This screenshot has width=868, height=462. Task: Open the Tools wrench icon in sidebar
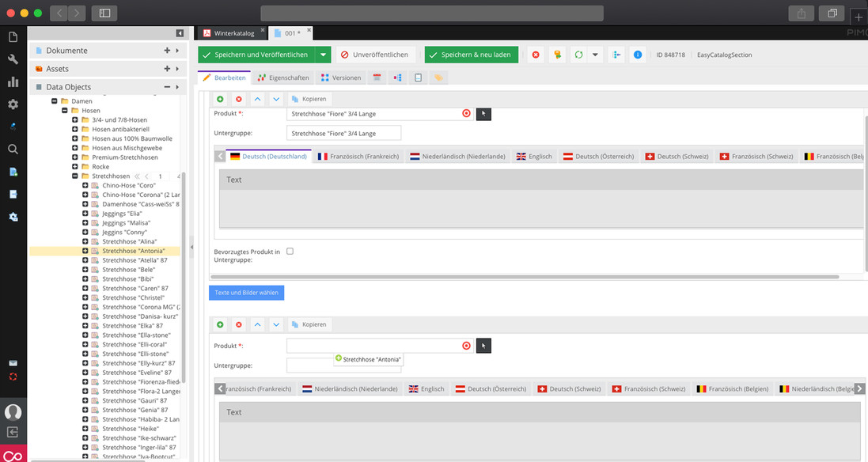[x=13, y=59]
